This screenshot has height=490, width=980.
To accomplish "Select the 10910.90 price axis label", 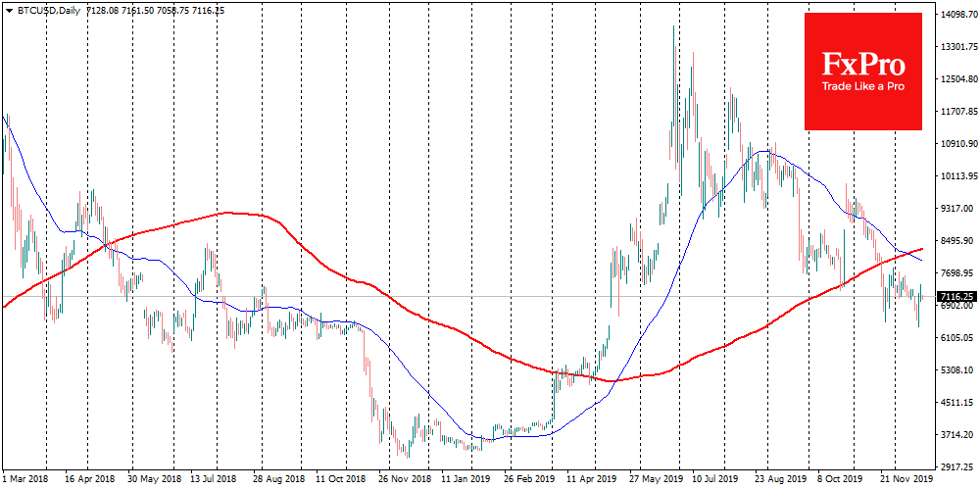I will pos(957,144).
